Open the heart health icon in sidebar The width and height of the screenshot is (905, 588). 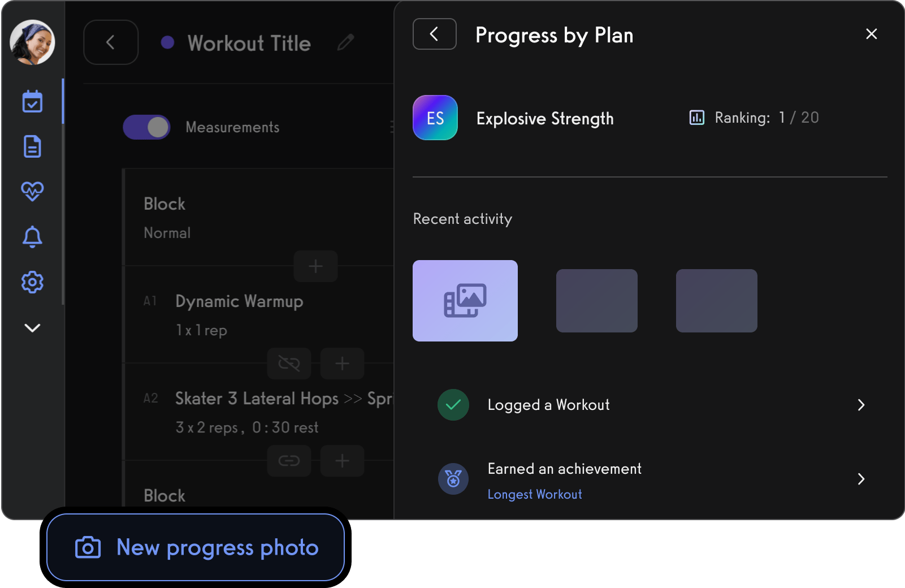32,191
